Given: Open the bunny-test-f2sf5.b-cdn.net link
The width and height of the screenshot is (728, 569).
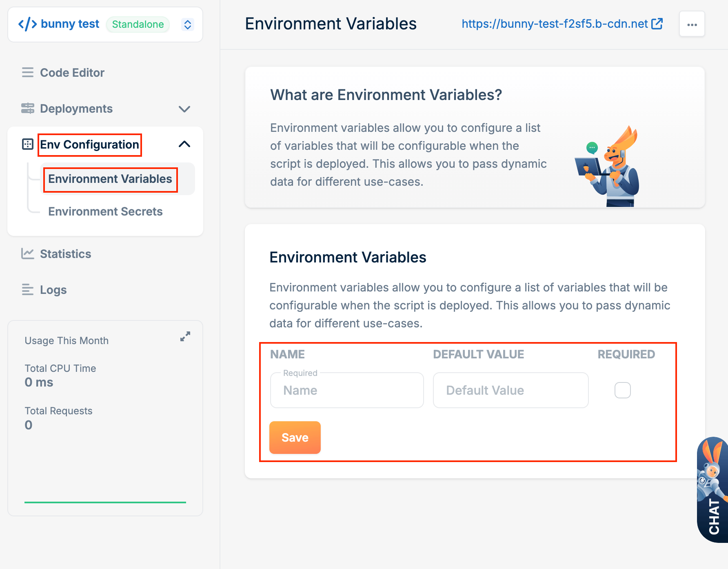Looking at the screenshot, I should pyautogui.click(x=562, y=24).
